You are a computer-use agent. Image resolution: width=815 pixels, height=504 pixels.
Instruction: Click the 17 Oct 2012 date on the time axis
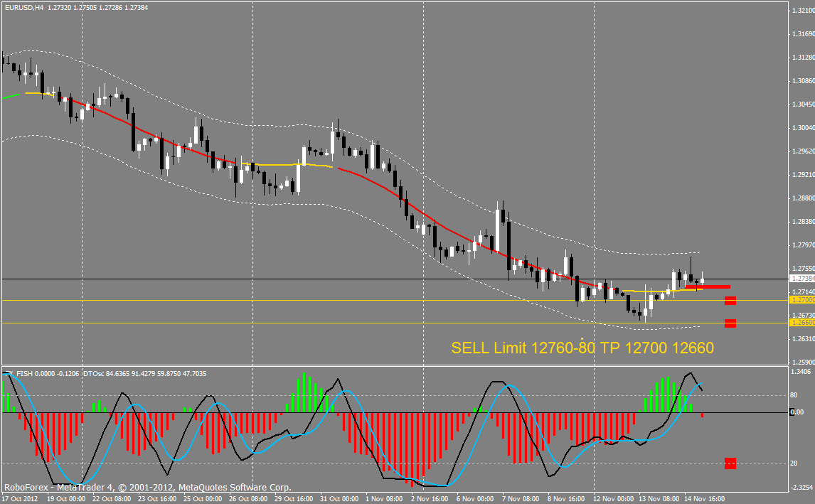coord(21,499)
